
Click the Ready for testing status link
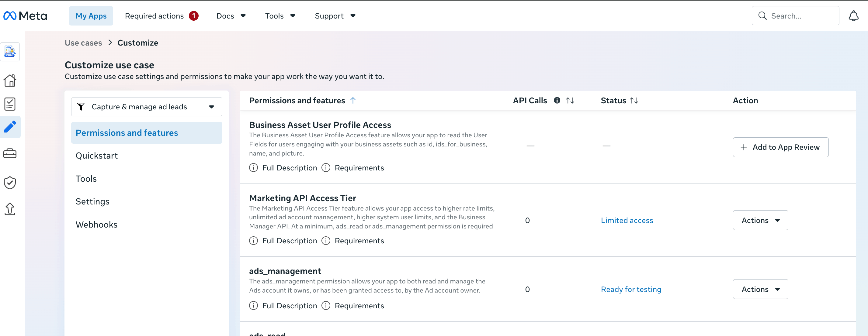coord(631,289)
